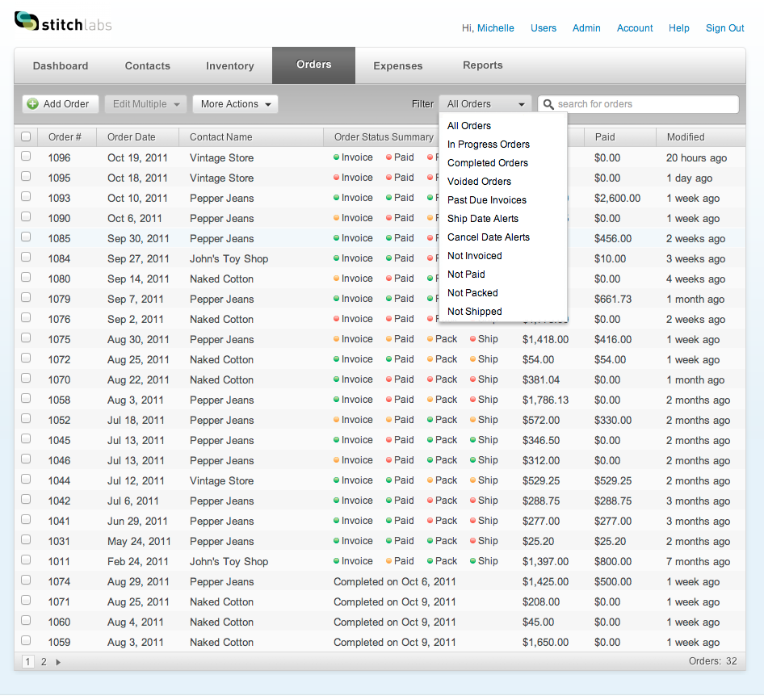Click orange Paid status dot for order 1011
The width and height of the screenshot is (764, 700).
(x=388, y=561)
